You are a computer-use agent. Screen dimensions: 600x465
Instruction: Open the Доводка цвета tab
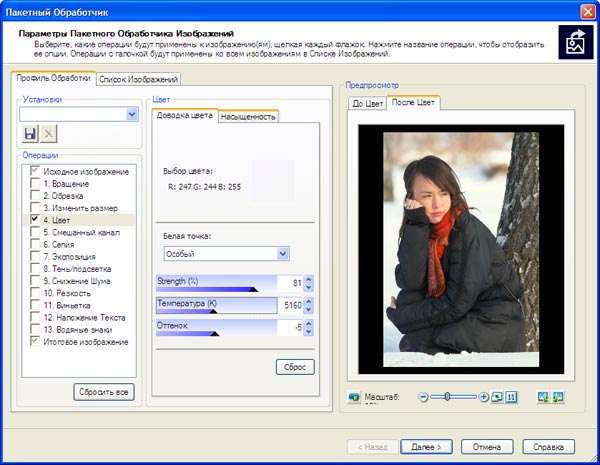pyautogui.click(x=185, y=115)
